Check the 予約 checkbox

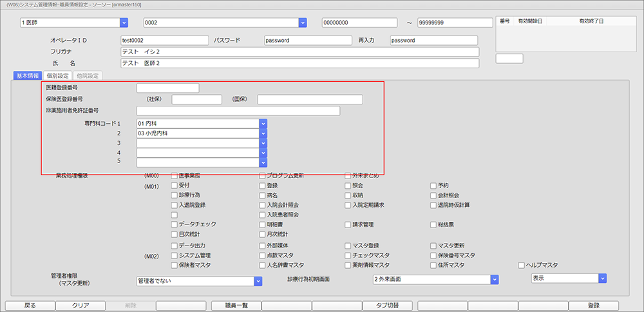point(433,186)
